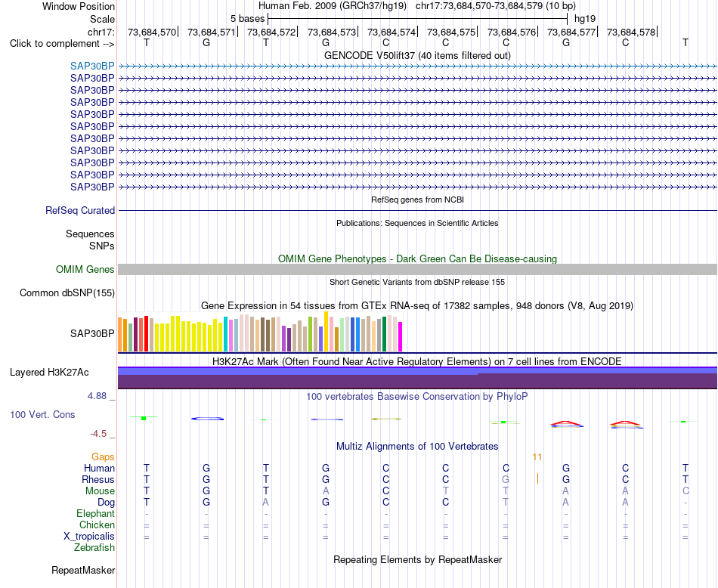Viewport: 718px width, 588px height.
Task: Click the 'Click to complement -->' label
Action: [62, 44]
